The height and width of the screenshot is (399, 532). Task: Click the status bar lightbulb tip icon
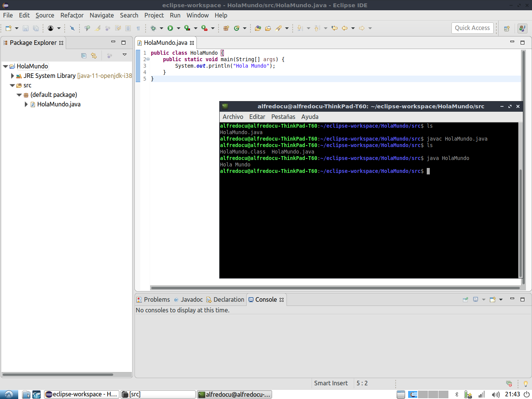pos(526,383)
